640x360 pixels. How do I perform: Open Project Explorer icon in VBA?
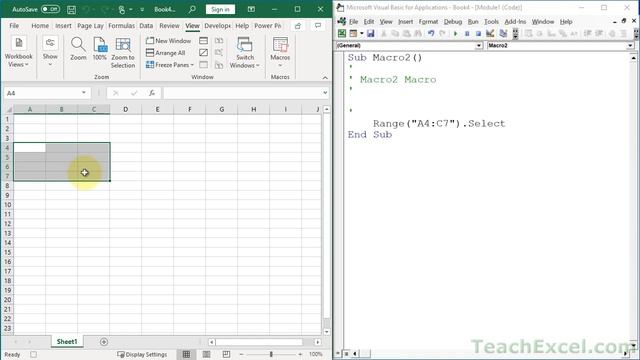pos(503,33)
